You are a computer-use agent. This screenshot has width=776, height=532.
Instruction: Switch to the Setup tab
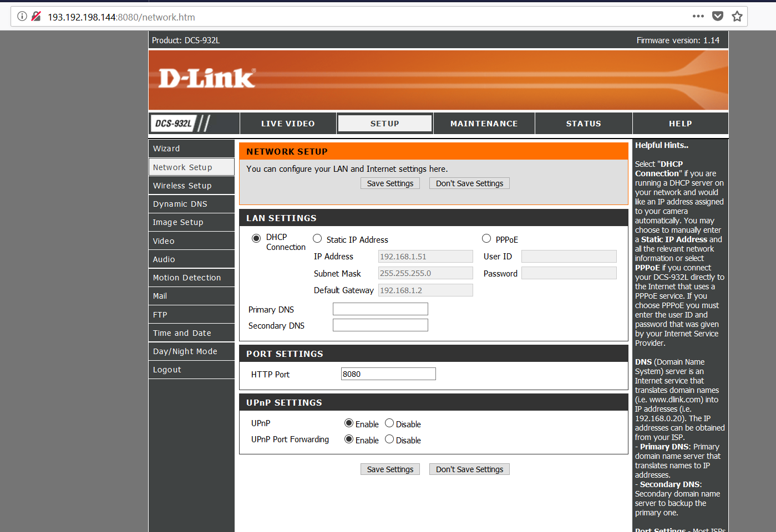pyautogui.click(x=385, y=124)
